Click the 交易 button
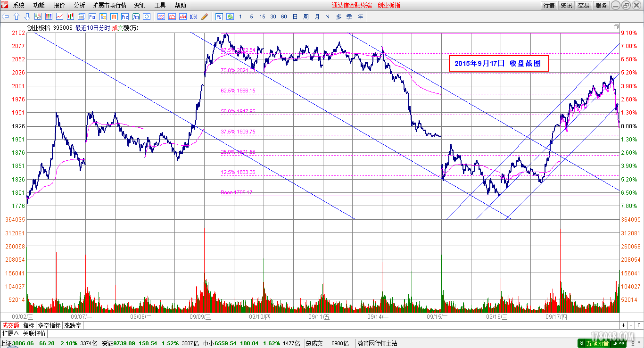This screenshot has height=348, width=644. tap(584, 5)
